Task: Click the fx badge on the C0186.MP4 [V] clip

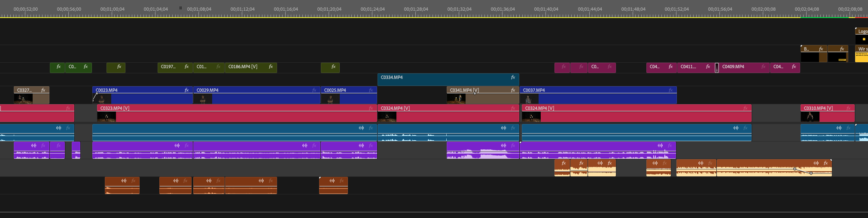Action: (271, 67)
